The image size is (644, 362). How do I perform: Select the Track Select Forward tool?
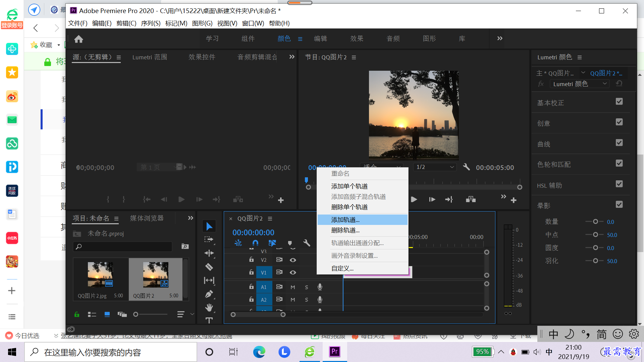[209, 239]
